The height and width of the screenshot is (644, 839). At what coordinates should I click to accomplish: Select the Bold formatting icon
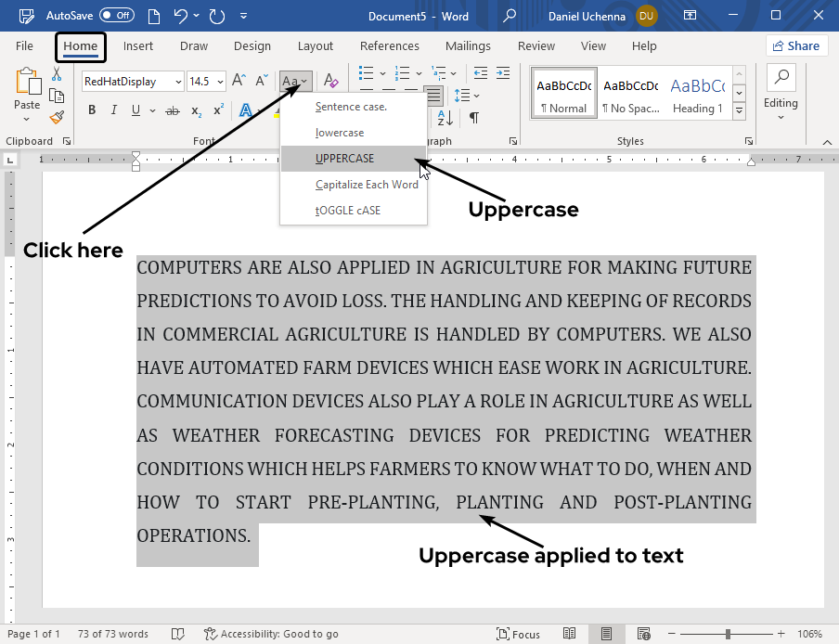tap(92, 109)
